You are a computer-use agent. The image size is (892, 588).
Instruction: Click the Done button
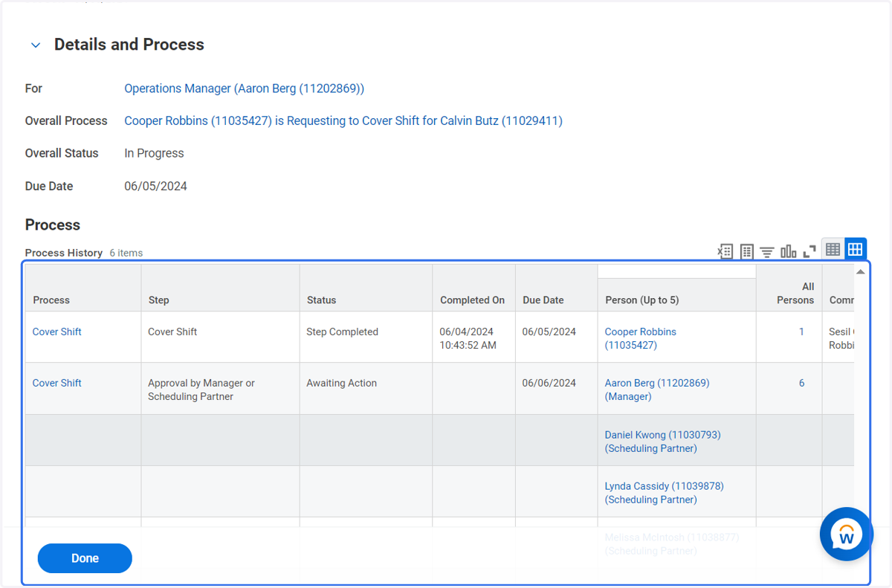pos(85,558)
